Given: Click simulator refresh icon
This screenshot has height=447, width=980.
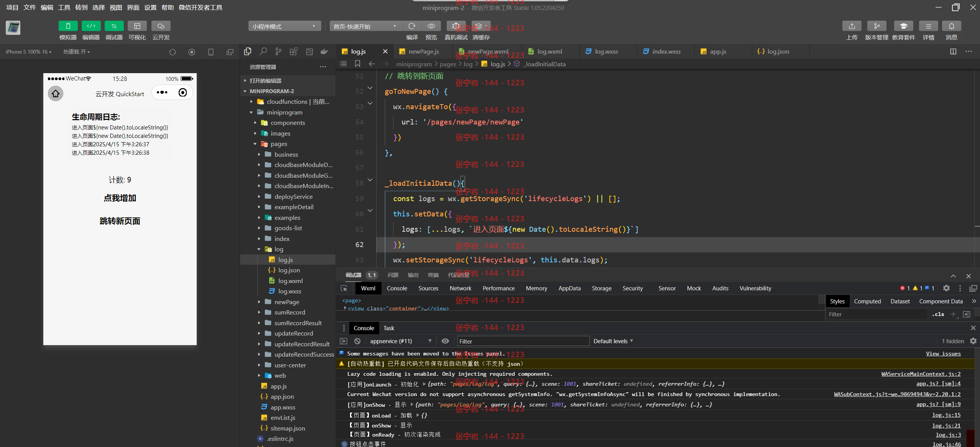Looking at the screenshot, I should pos(173,52).
